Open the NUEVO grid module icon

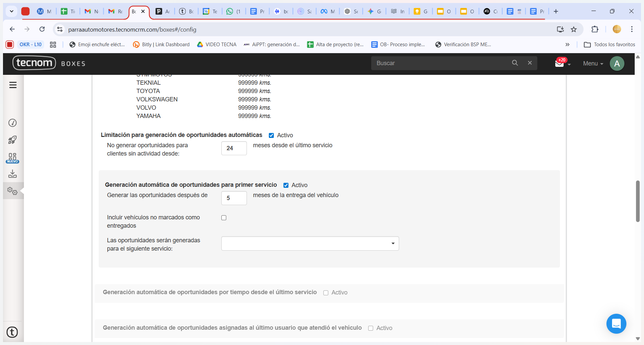12,158
